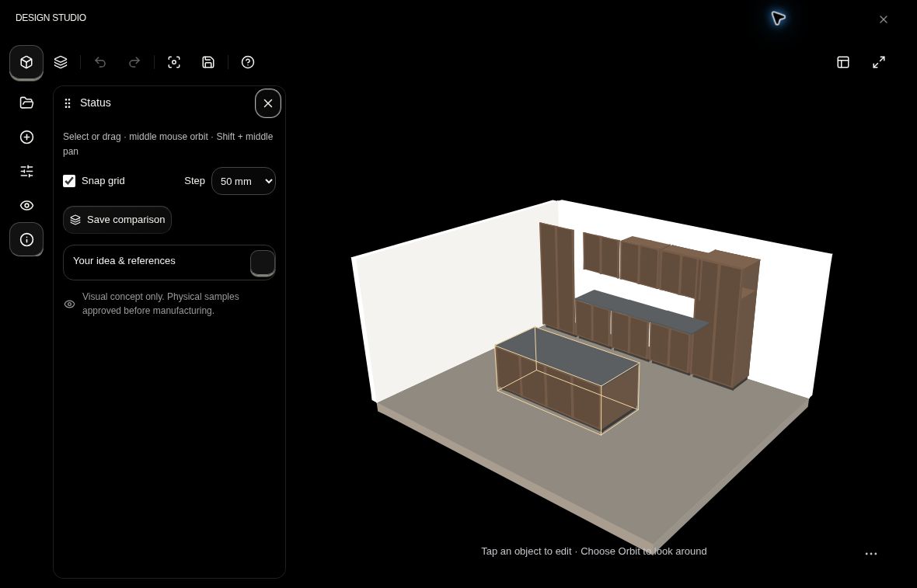Open the Step 50 mm dropdown

(x=243, y=181)
